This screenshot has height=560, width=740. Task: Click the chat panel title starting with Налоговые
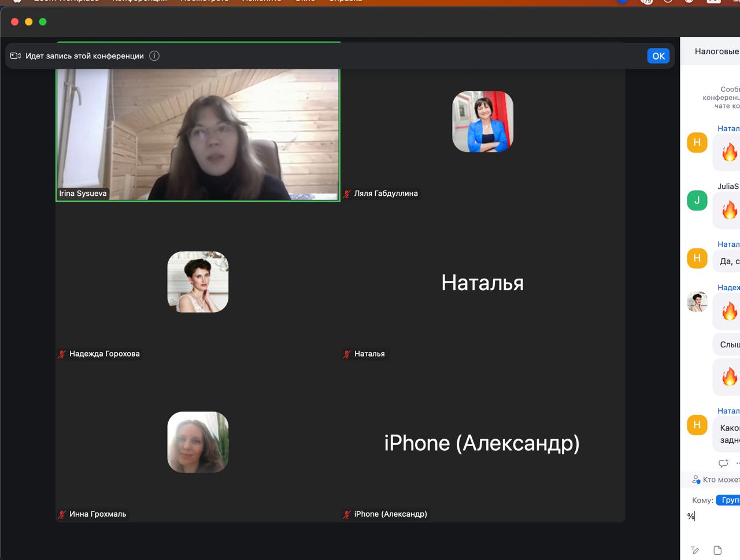coord(717,51)
